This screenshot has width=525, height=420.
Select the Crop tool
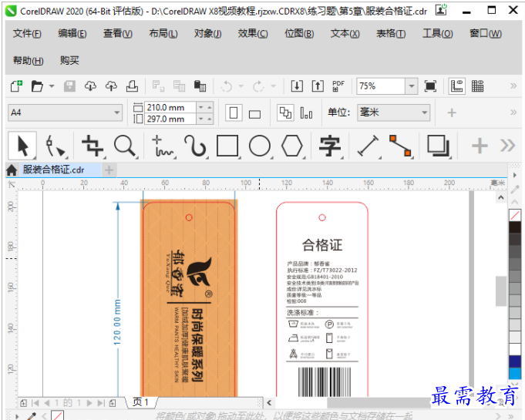(93, 146)
